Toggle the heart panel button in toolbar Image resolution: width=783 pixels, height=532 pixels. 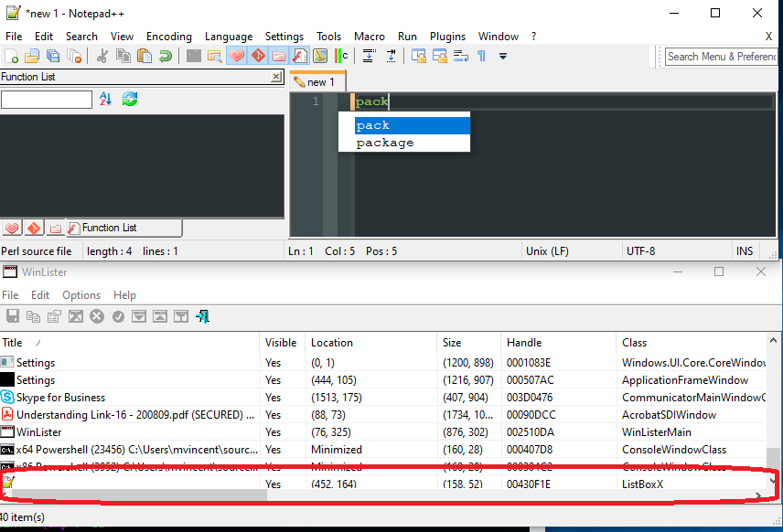[x=237, y=57]
